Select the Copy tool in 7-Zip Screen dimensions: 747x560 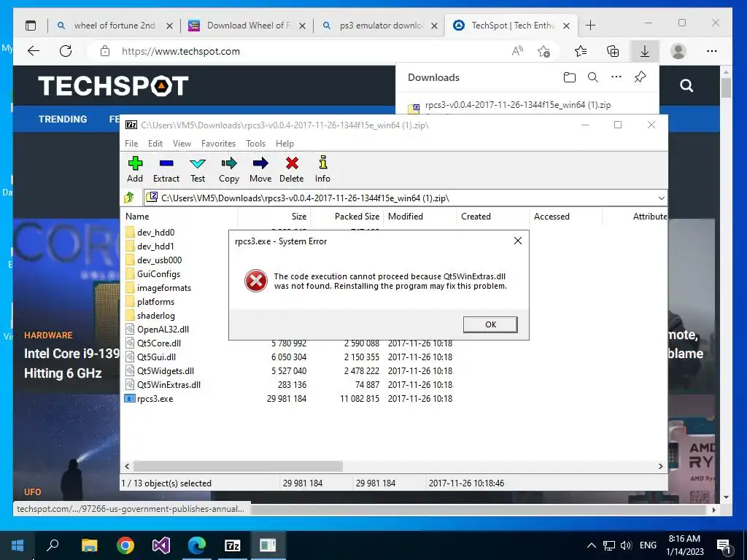pos(228,169)
